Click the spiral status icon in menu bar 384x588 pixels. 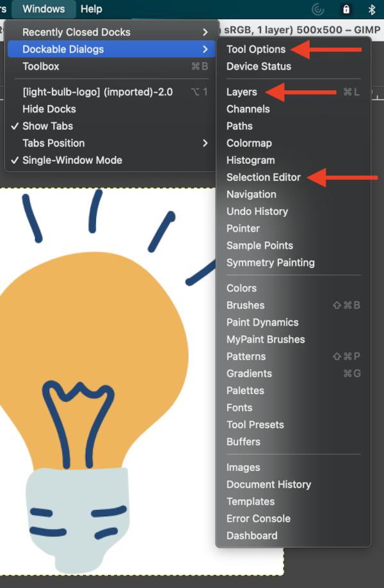pyautogui.click(x=317, y=10)
